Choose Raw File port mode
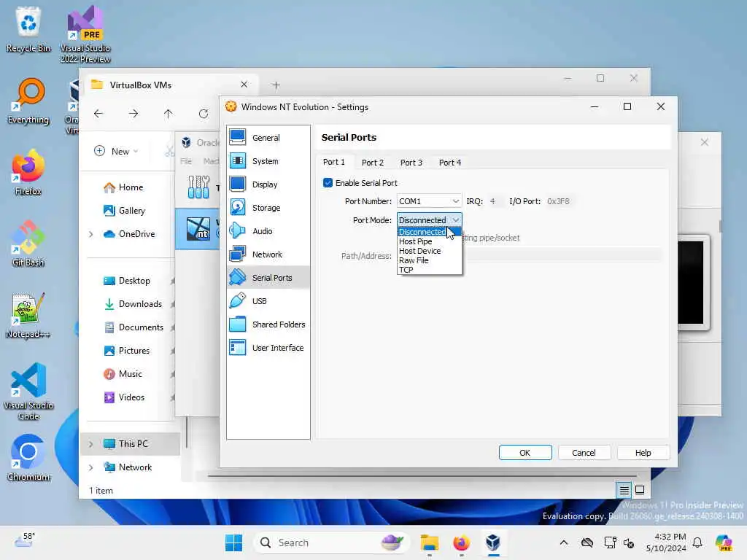This screenshot has height=560, width=747. 429,260
